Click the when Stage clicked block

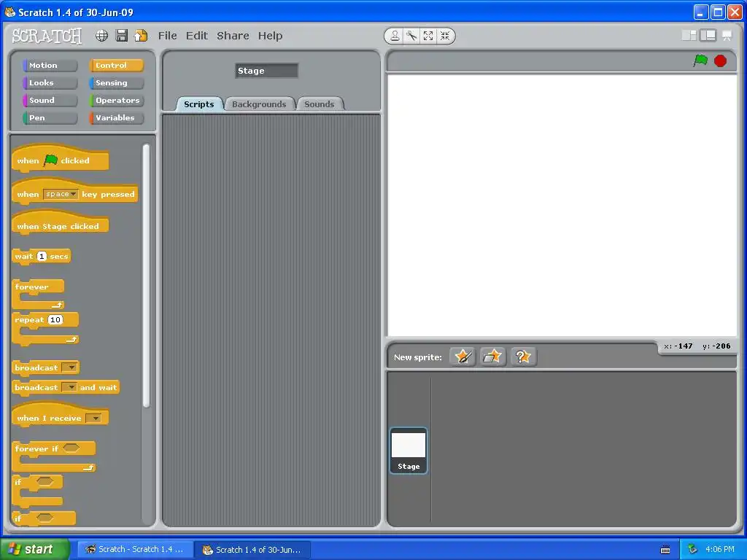click(x=60, y=223)
